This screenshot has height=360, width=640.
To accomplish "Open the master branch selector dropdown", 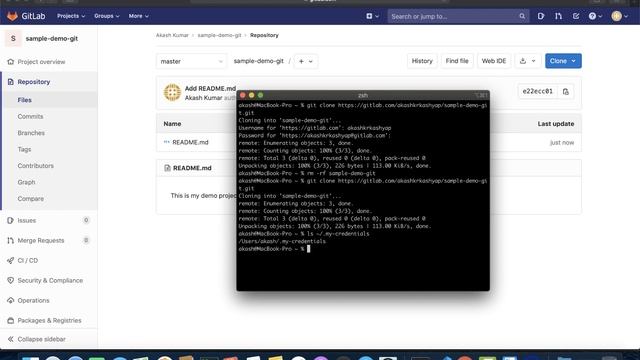I will pyautogui.click(x=191, y=61).
